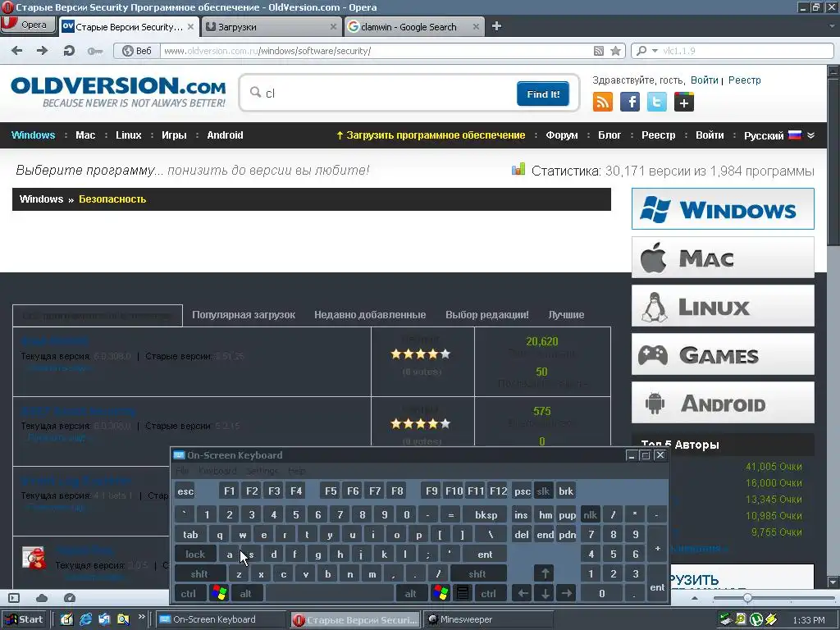The height and width of the screenshot is (630, 840).
Task: Open the Android category banner in sidebar
Action: (723, 403)
